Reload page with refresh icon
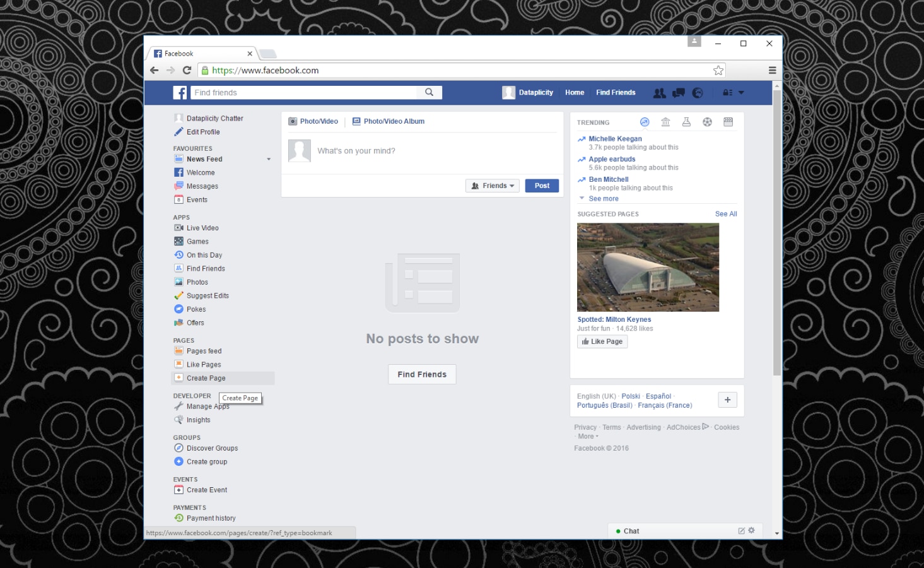The image size is (924, 568). [x=187, y=70]
